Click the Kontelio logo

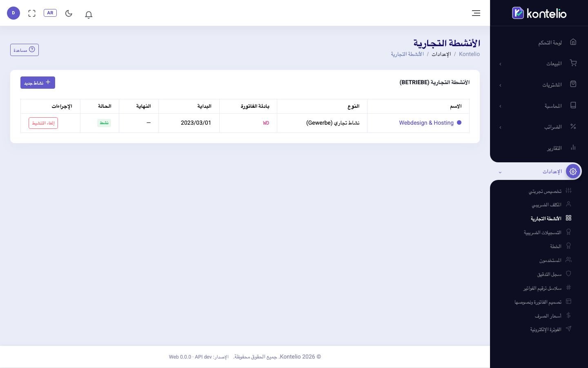click(x=539, y=13)
